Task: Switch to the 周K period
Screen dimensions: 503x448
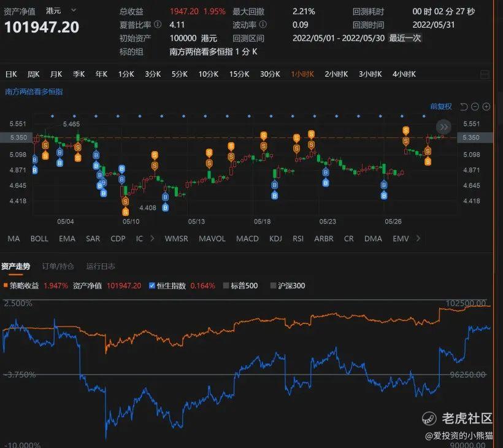Action: [x=33, y=74]
